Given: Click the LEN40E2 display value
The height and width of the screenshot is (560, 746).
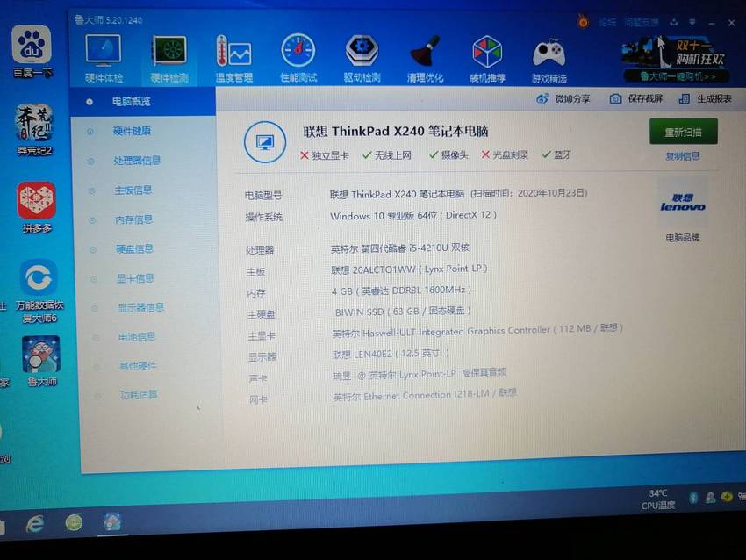Looking at the screenshot, I should point(391,354).
